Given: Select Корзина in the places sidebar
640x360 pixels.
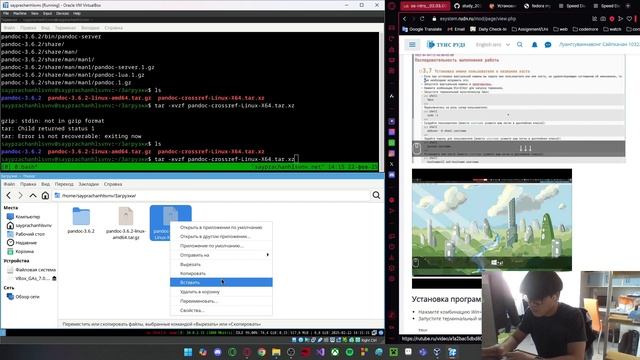Looking at the screenshot, I should tap(20, 251).
